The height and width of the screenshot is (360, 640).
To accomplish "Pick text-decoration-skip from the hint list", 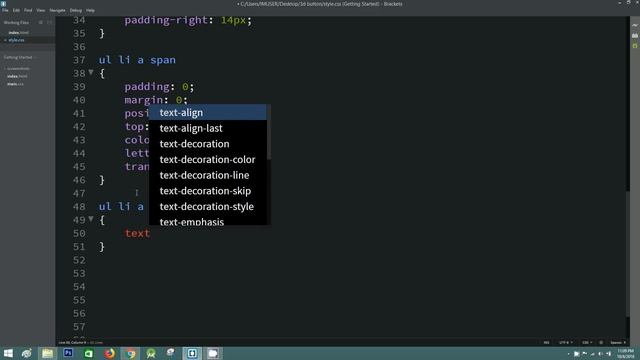I will (x=208, y=191).
